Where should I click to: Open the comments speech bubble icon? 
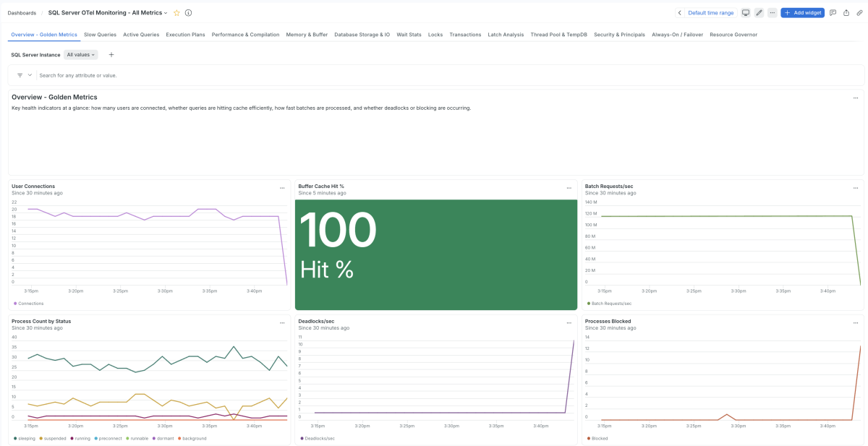click(833, 13)
